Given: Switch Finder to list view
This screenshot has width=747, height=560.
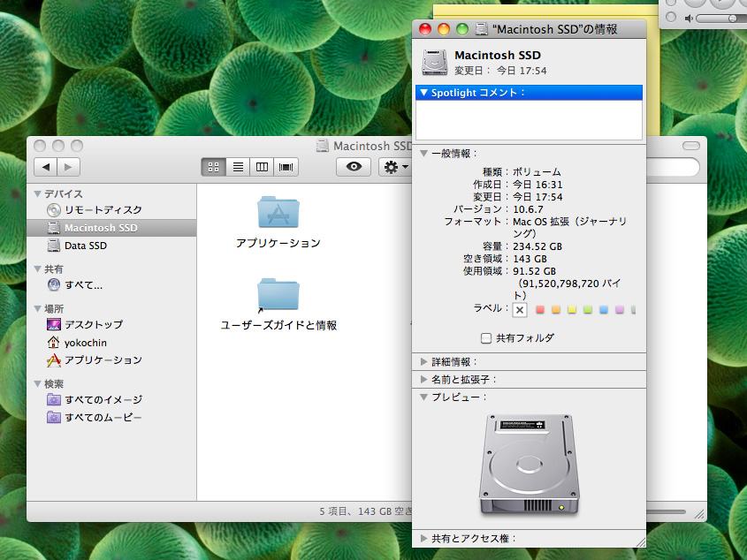Looking at the screenshot, I should (238, 167).
